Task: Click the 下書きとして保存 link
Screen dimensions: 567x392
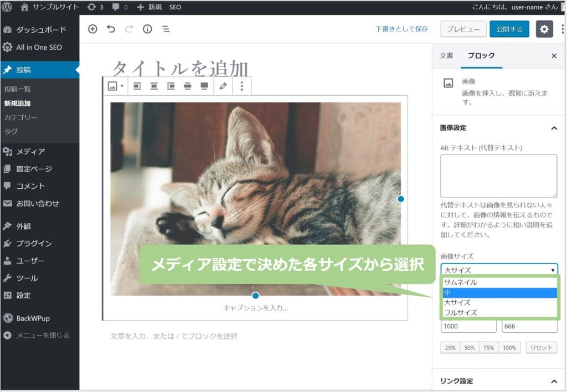Action: [x=401, y=29]
